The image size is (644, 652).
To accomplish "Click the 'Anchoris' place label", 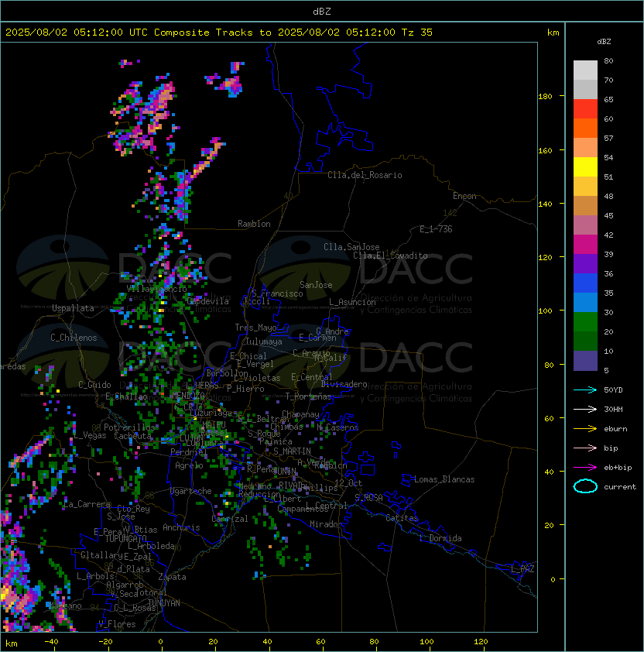I will (181, 527).
